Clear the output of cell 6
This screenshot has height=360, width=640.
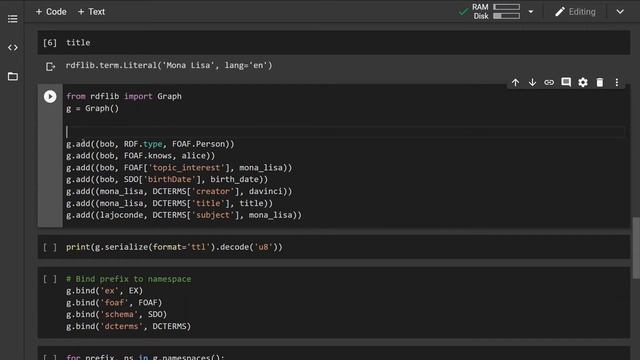pos(50,67)
